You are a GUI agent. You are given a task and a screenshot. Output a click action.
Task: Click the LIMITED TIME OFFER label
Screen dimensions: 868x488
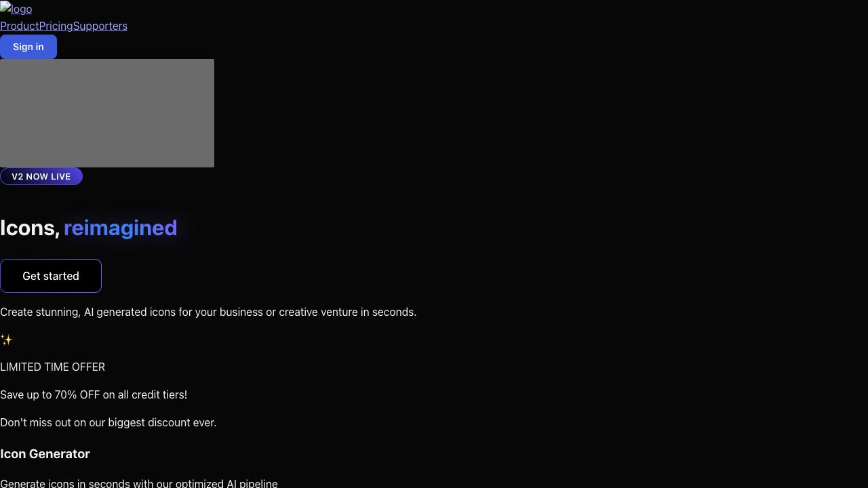click(x=53, y=367)
